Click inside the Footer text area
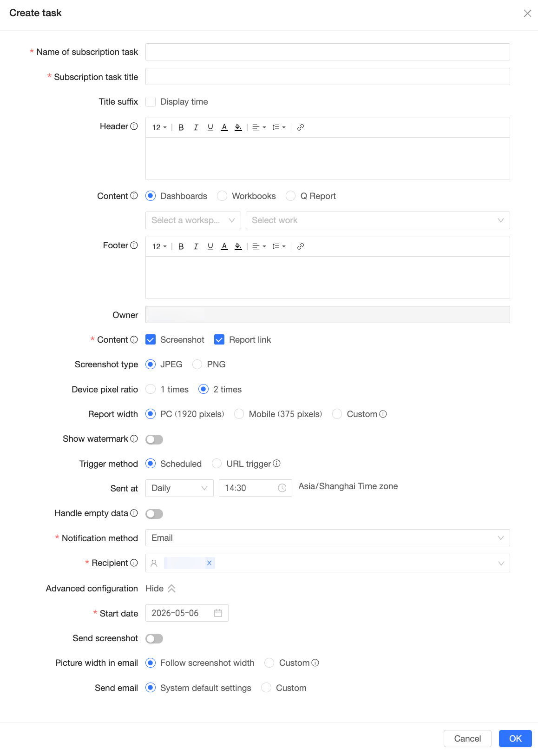The image size is (538, 756). tap(328, 277)
